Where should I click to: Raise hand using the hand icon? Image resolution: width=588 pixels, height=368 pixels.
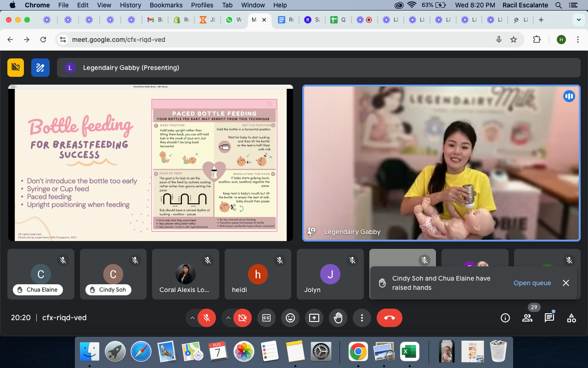click(338, 318)
